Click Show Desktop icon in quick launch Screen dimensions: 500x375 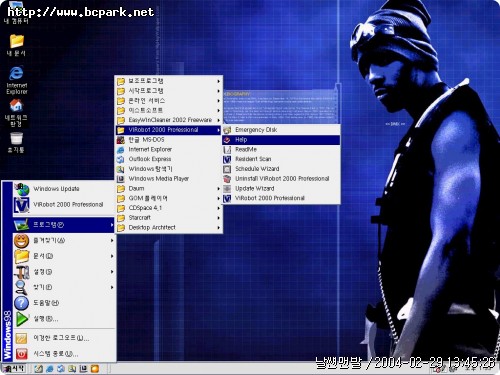(39, 369)
